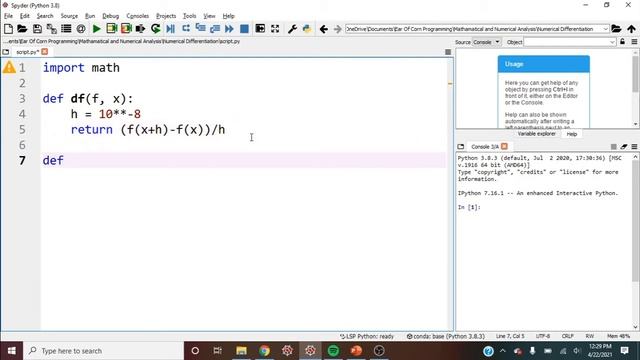Run cell and advance to next

coord(126,29)
